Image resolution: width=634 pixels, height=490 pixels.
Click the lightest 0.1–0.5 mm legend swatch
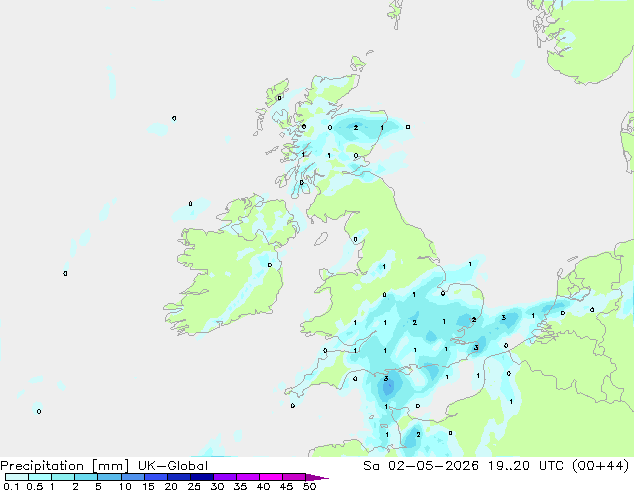[17, 477]
